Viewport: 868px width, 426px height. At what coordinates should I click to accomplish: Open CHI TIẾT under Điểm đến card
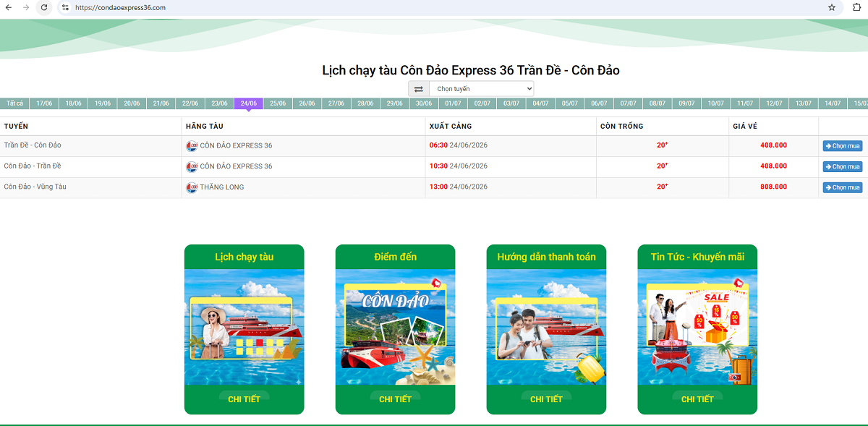pyautogui.click(x=395, y=399)
